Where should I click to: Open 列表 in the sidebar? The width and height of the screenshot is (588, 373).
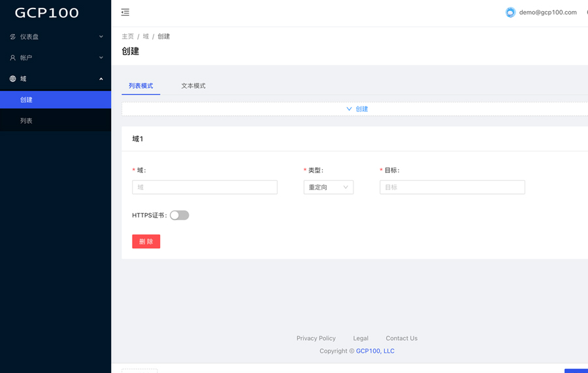click(x=26, y=121)
